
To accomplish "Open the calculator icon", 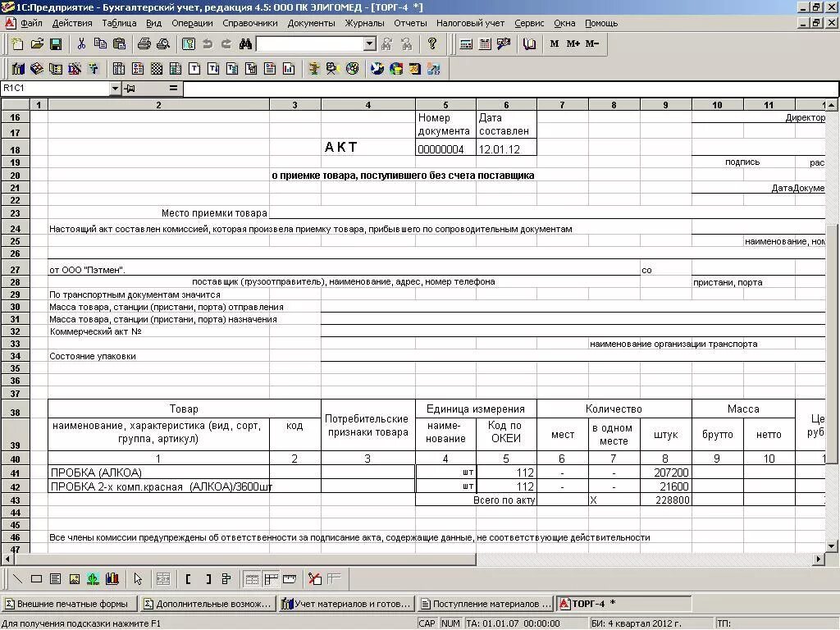I will coord(466,44).
